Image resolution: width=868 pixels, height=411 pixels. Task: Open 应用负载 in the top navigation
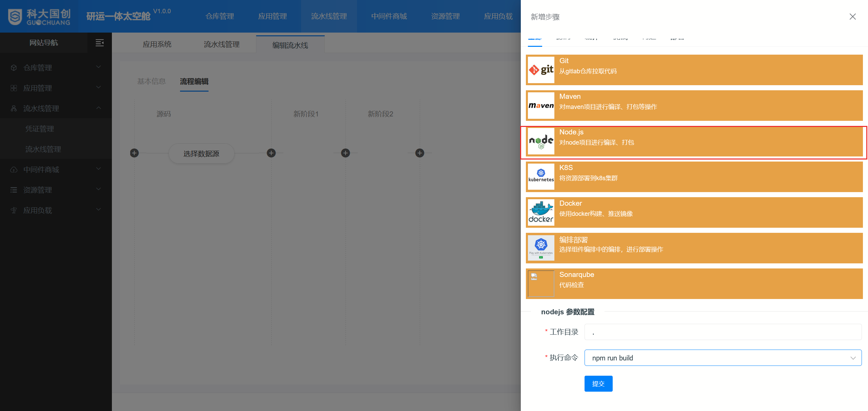pos(498,16)
